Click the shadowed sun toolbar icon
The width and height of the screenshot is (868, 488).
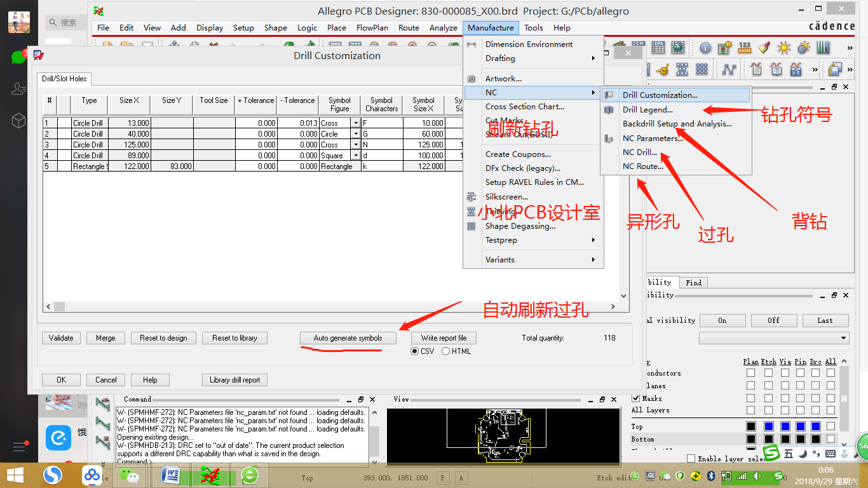click(804, 48)
